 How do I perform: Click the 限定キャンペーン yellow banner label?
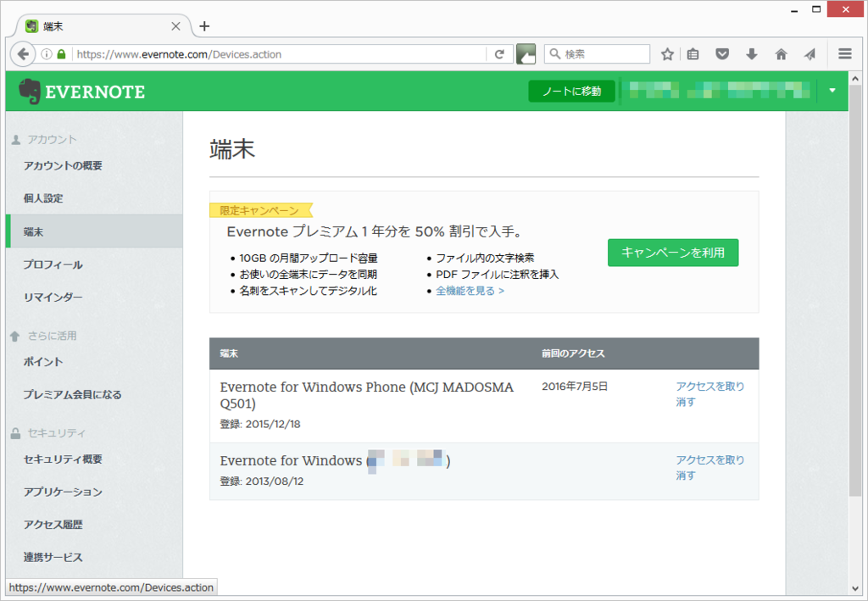260,210
